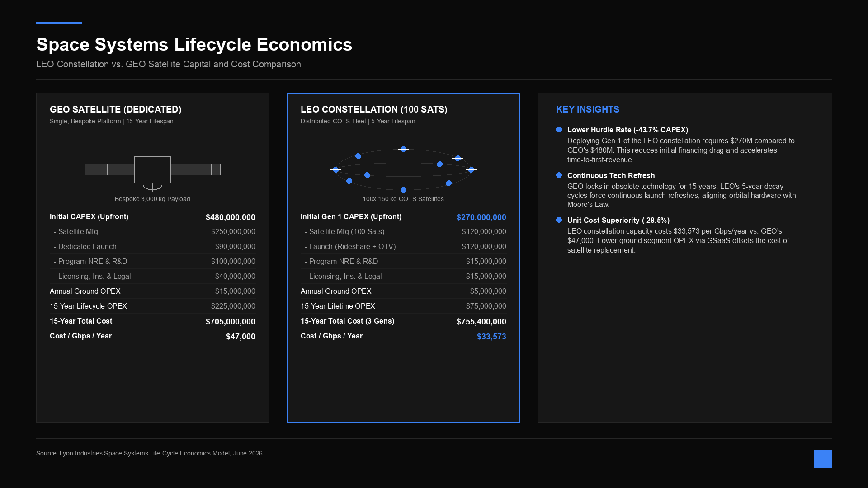The image size is (868, 488).
Task: Click the $480,000,000 GEO initial CAPEX value
Action: (231, 217)
